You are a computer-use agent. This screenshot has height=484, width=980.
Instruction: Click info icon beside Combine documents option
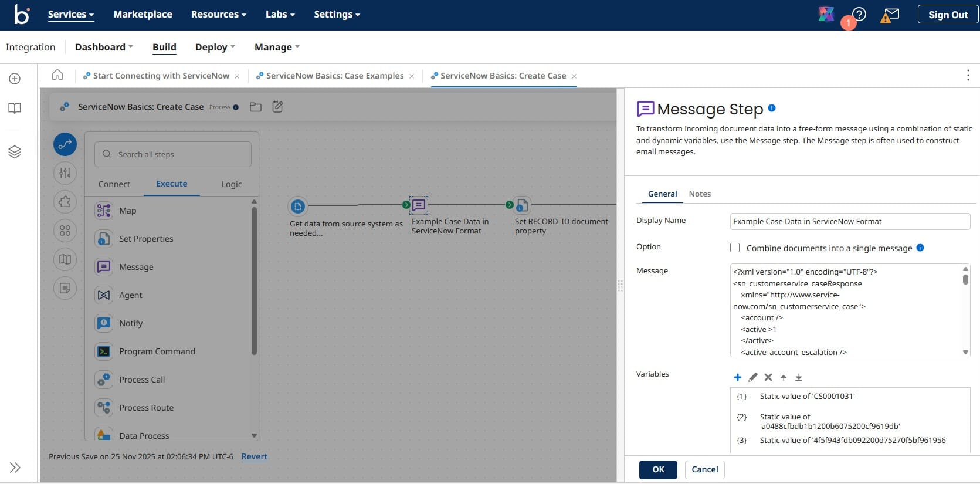pos(920,248)
